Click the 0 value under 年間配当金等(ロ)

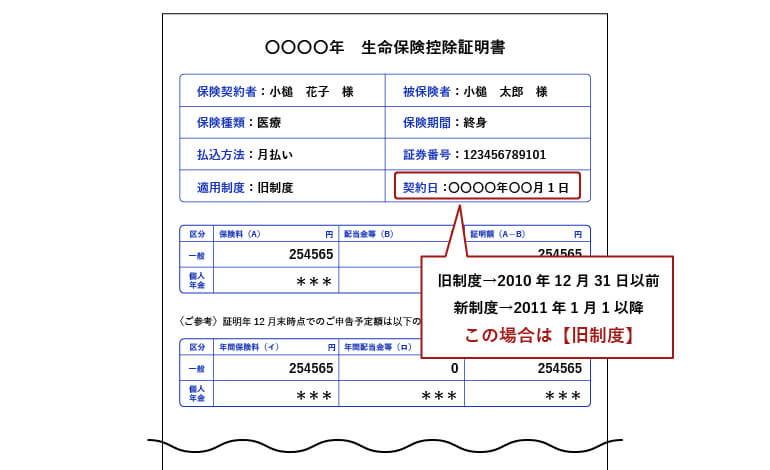454,368
